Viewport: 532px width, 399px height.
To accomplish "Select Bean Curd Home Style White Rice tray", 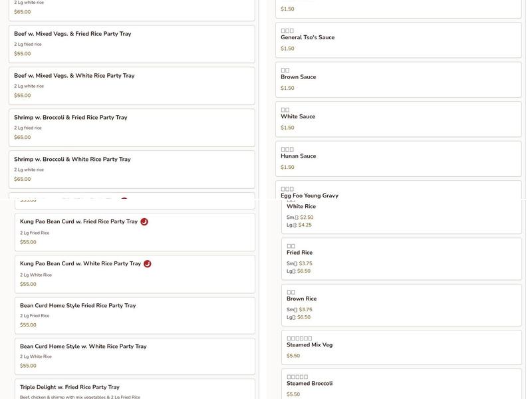I will tap(134, 356).
